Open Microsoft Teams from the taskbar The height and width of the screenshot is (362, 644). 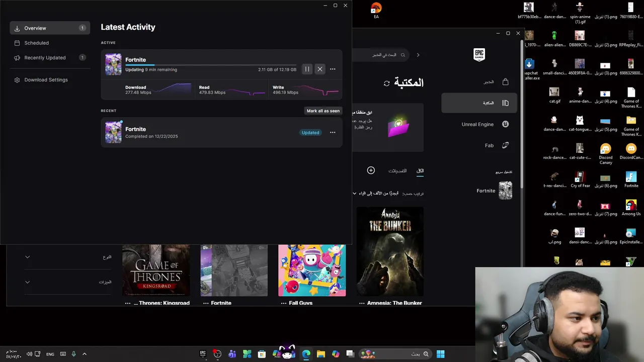[232, 354]
